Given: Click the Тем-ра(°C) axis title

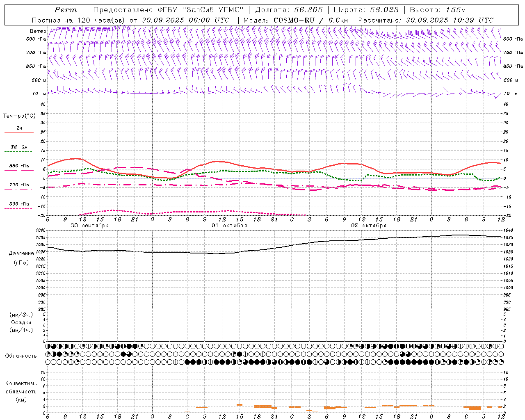Looking at the screenshot, I should (19, 116).
